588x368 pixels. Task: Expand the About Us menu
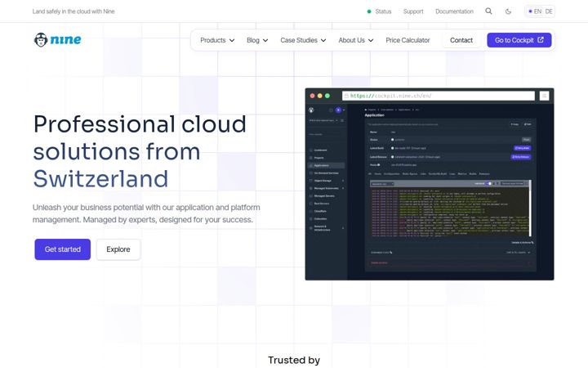(355, 40)
